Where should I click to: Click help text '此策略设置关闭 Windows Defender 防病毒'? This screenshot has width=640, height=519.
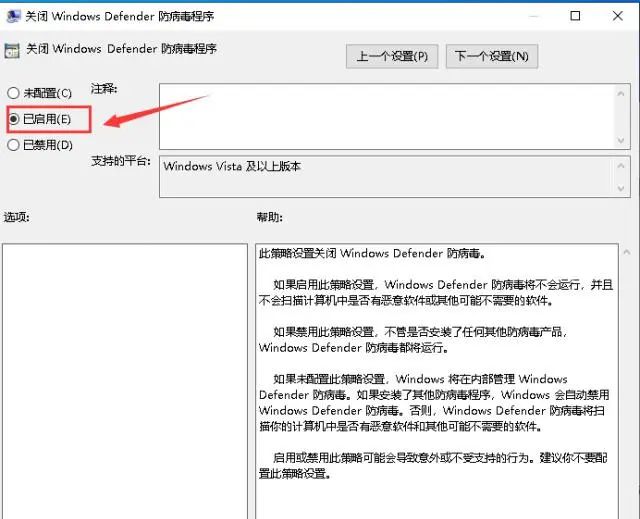(x=372, y=253)
